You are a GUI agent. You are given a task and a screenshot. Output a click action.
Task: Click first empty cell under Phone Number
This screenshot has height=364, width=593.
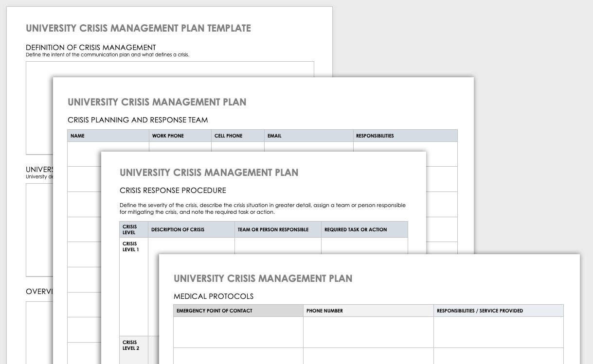point(368,332)
